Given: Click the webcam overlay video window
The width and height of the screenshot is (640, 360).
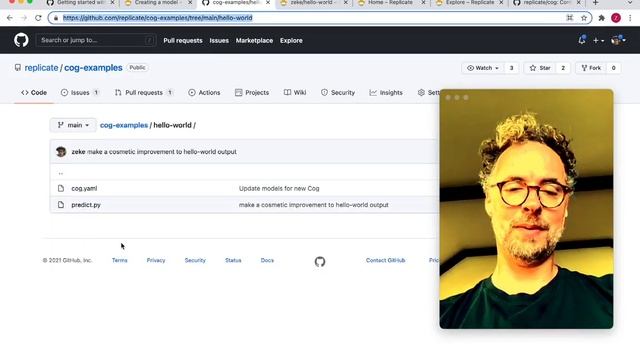Looking at the screenshot, I should coord(526,209).
